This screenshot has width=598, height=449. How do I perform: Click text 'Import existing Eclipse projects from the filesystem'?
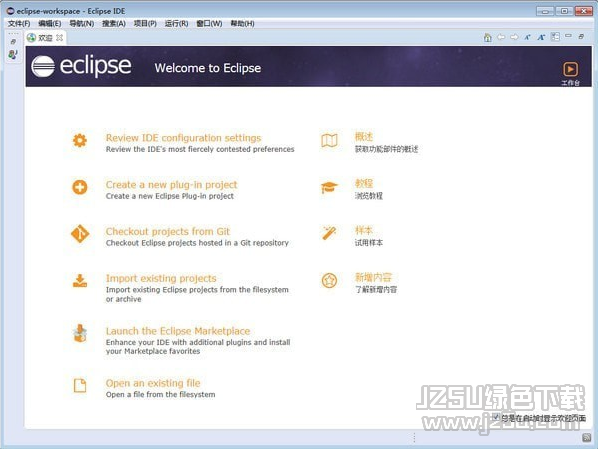[x=197, y=290]
